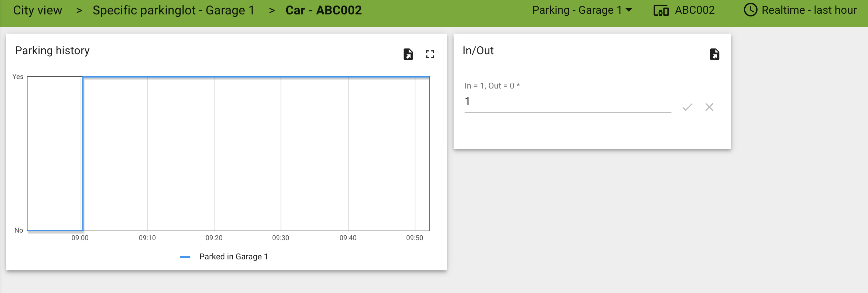This screenshot has width=868, height=293.
Task: Expand the dropdown arrow beside Garage 1
Action: tap(629, 10)
